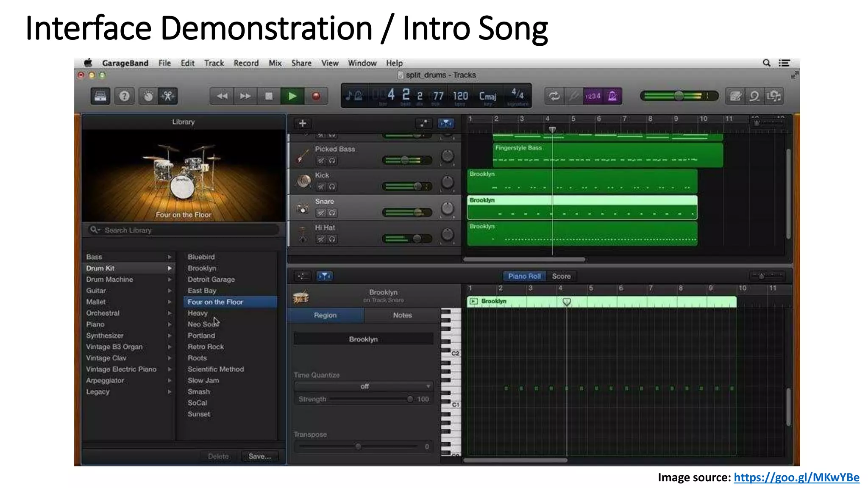Stop playback
Image resolution: width=868 pixels, height=488 pixels.
tap(269, 96)
